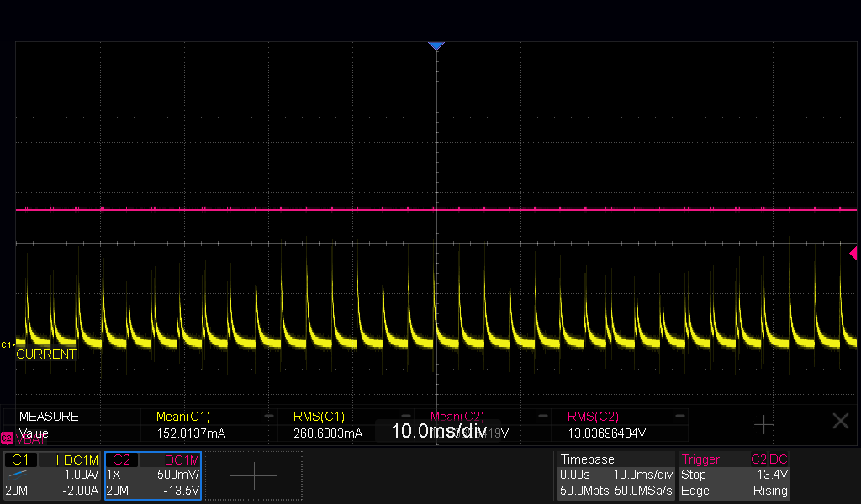The height and width of the screenshot is (504, 861).
Task: Click the C2 VBAT channel label badge
Action: coord(7,438)
